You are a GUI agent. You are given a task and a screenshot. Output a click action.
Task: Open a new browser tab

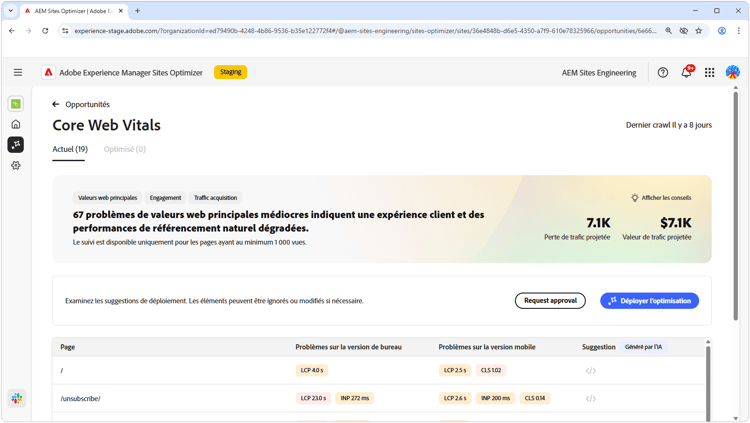click(137, 11)
